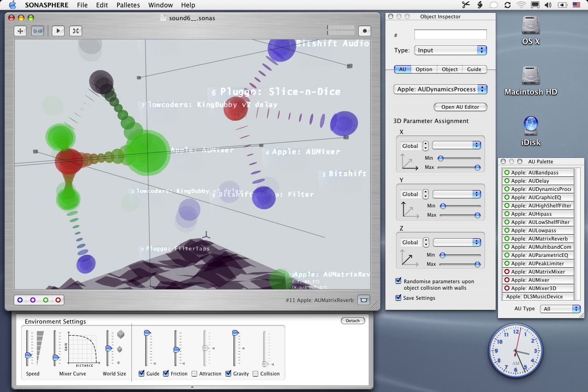Click the purple circle object type icon
This screenshot has width=588, height=392.
pos(33,300)
